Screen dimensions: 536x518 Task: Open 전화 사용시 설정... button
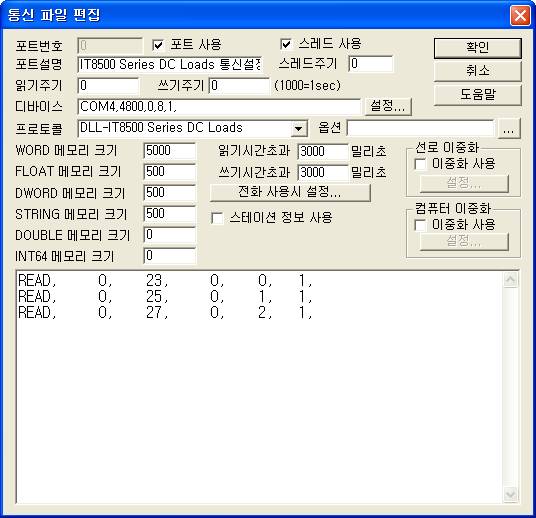pos(290,192)
